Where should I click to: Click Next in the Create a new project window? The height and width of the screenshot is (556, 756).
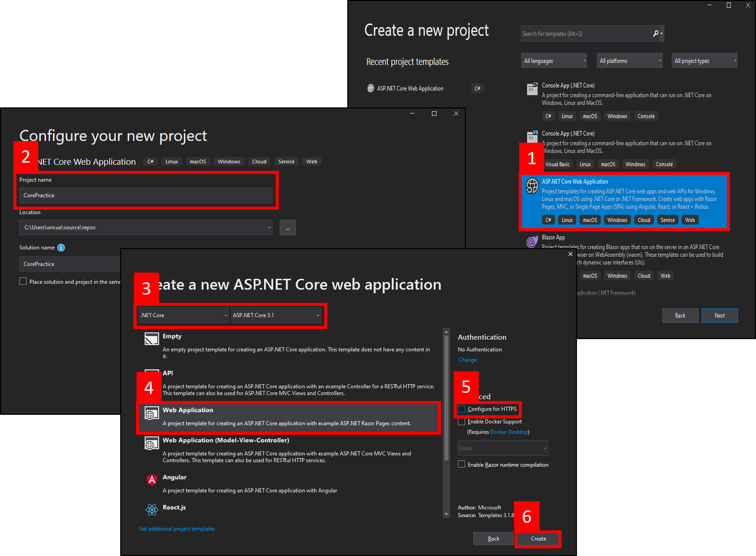tap(720, 316)
